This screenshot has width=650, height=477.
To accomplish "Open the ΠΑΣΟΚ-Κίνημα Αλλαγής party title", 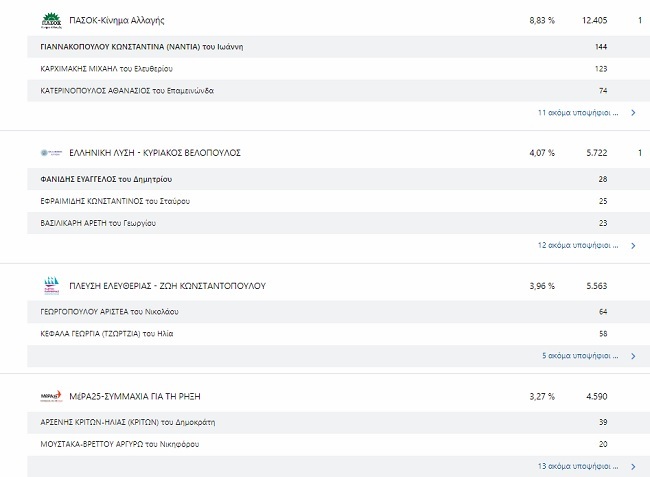I will coord(117,20).
